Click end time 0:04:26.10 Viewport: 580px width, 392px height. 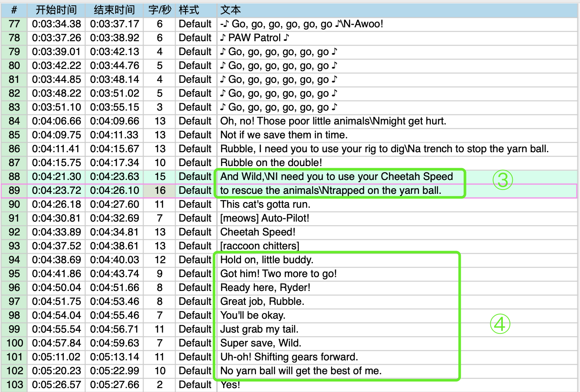114,190
